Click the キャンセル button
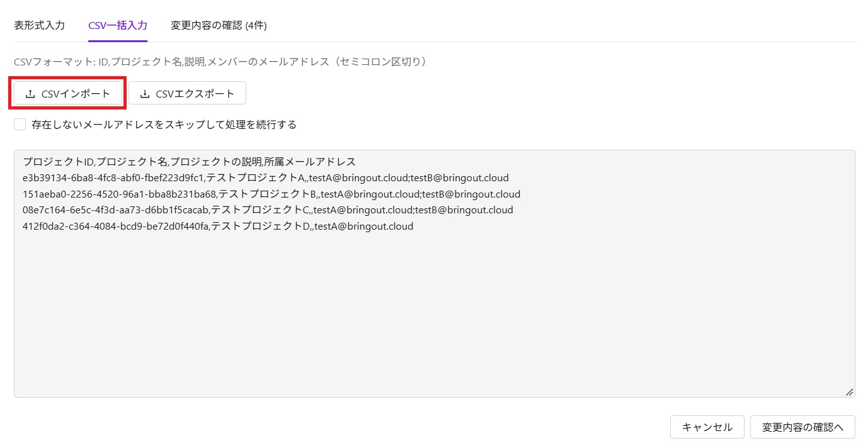Screen dimensions: 868x448 pos(707,427)
